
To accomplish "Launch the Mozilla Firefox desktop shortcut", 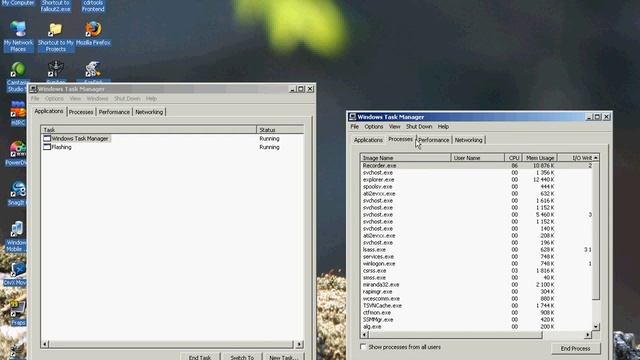I will coord(93,33).
